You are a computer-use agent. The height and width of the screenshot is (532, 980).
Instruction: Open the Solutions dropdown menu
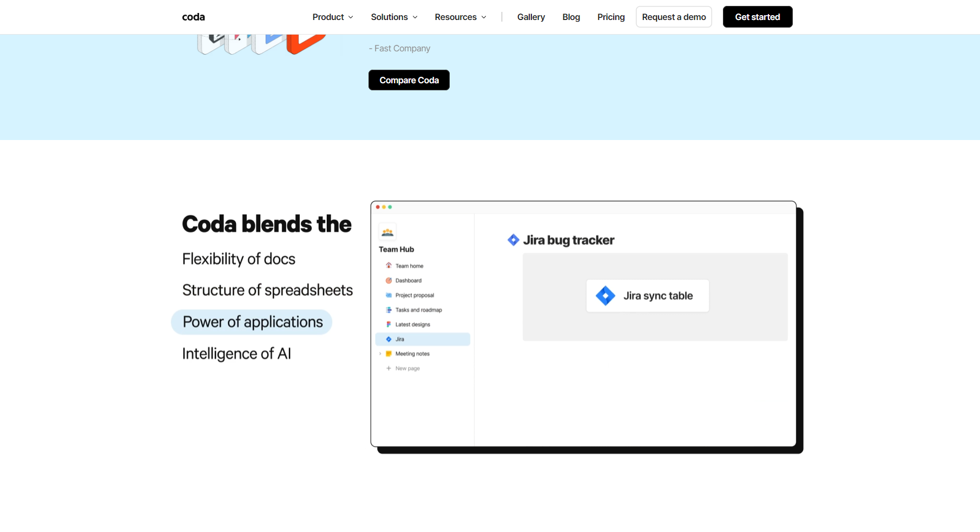394,17
